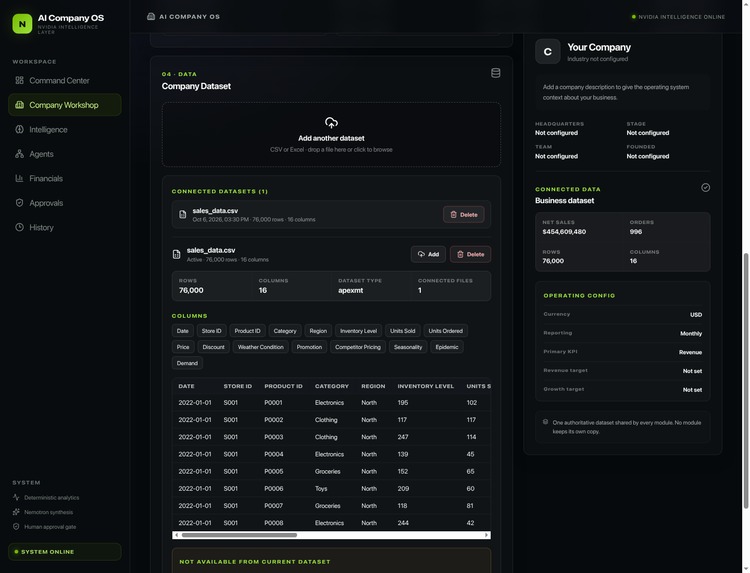
Task: Click the Region column chip
Action: point(318,331)
